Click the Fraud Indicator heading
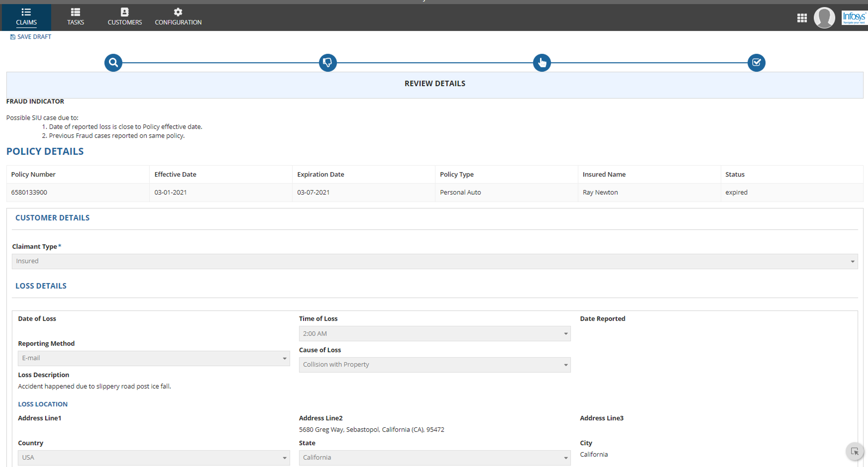The height and width of the screenshot is (467, 868). [x=35, y=101]
